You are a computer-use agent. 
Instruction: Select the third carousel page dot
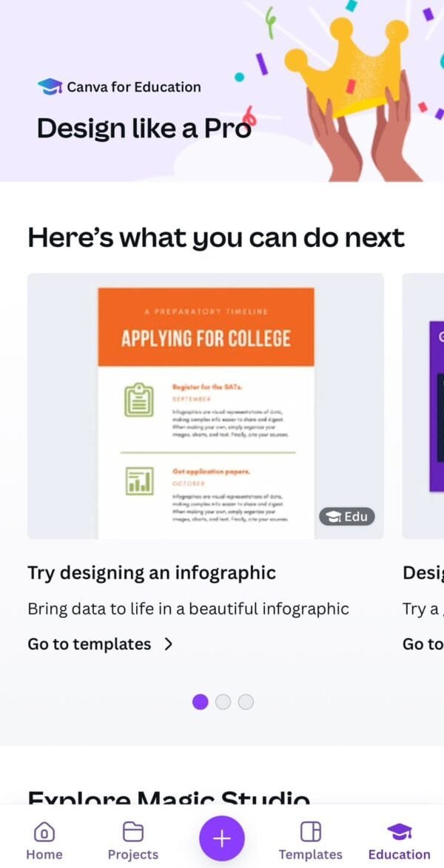246,702
